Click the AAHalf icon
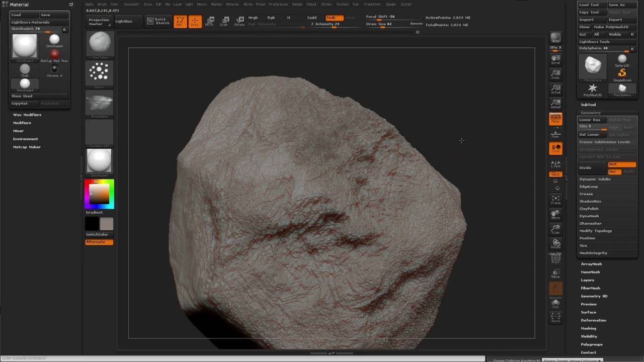This screenshot has height=362, width=644. click(555, 104)
